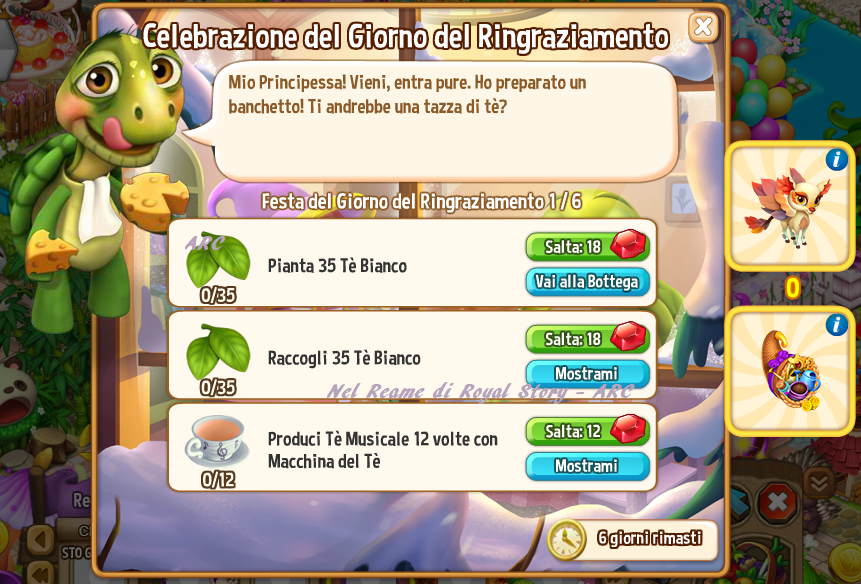Click the left arrow button at bottom left
The height and width of the screenshot is (584, 861).
(x=41, y=540)
